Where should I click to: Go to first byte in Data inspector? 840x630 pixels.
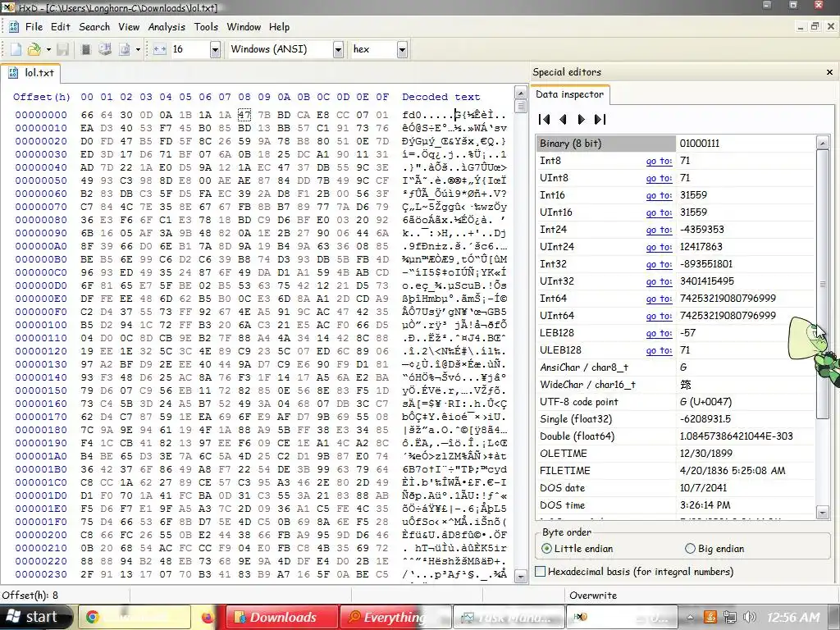click(x=545, y=120)
